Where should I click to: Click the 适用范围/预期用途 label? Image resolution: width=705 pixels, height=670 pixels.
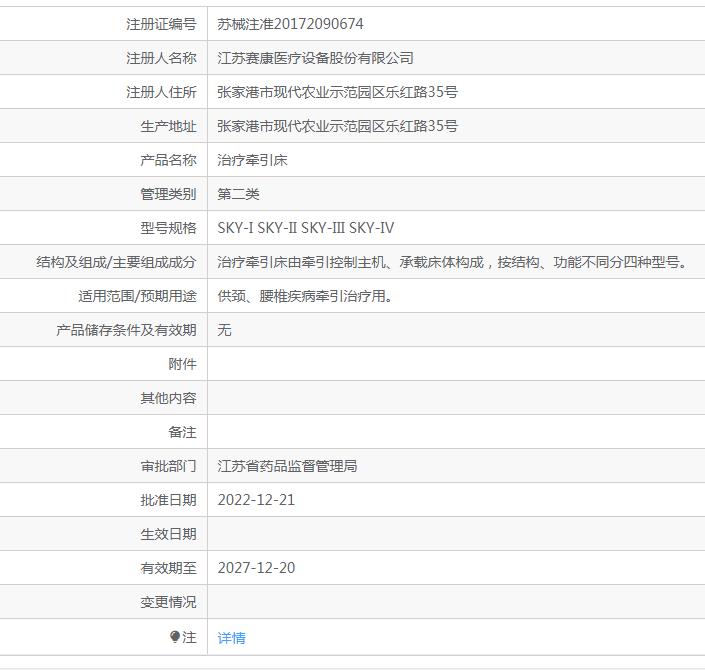pyautogui.click(x=138, y=296)
